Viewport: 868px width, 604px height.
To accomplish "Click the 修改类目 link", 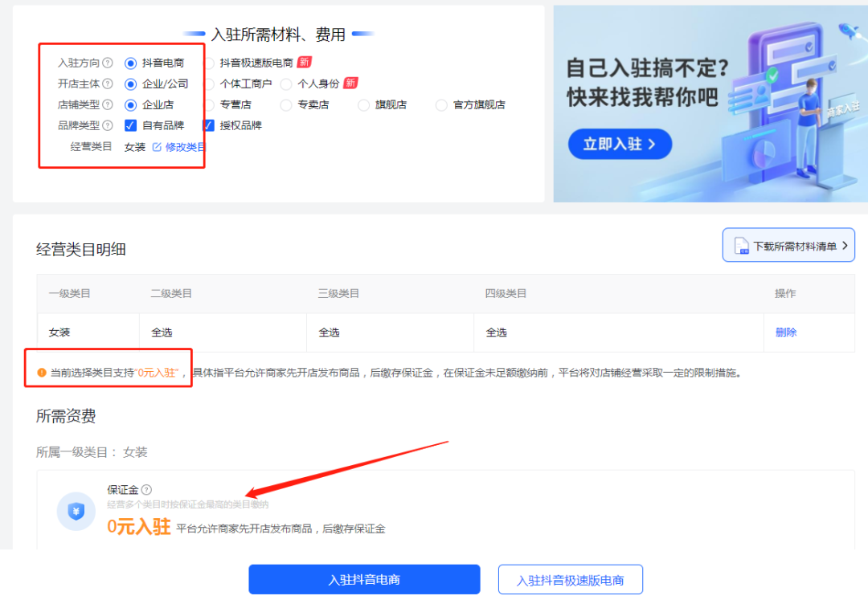I will [x=186, y=147].
